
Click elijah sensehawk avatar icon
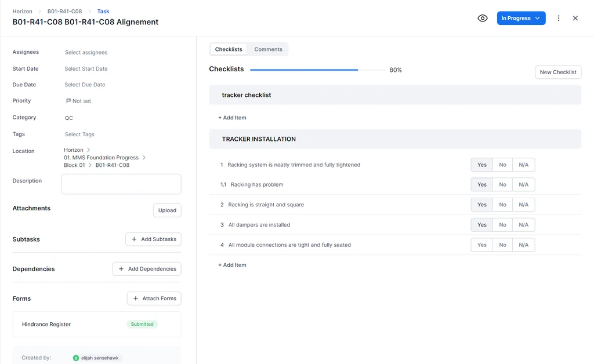76,358
